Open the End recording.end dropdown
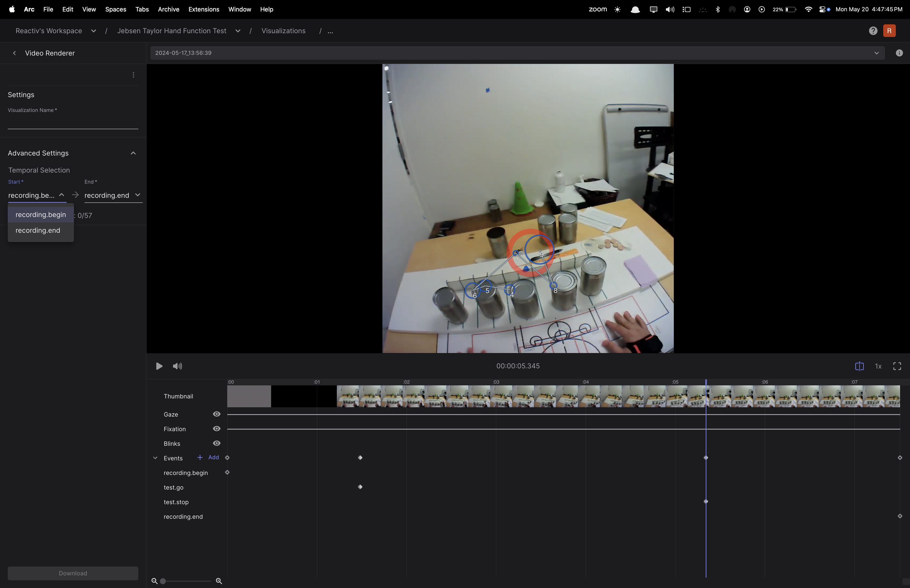 (113, 195)
